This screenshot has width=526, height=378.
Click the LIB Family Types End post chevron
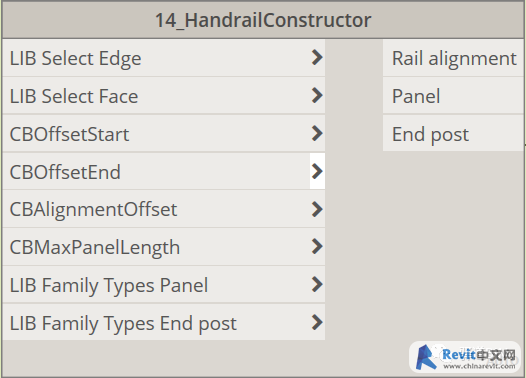point(317,323)
